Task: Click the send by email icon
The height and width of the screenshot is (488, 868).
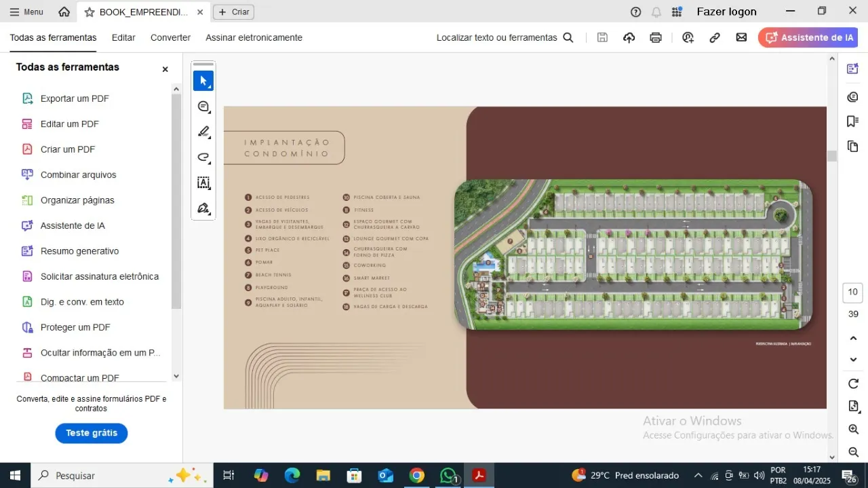Action: [x=741, y=37]
